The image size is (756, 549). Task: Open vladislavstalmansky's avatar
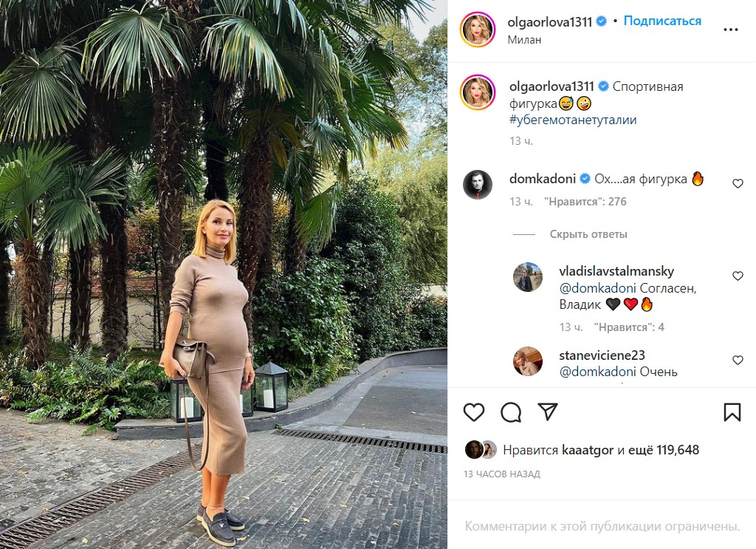pyautogui.click(x=527, y=277)
